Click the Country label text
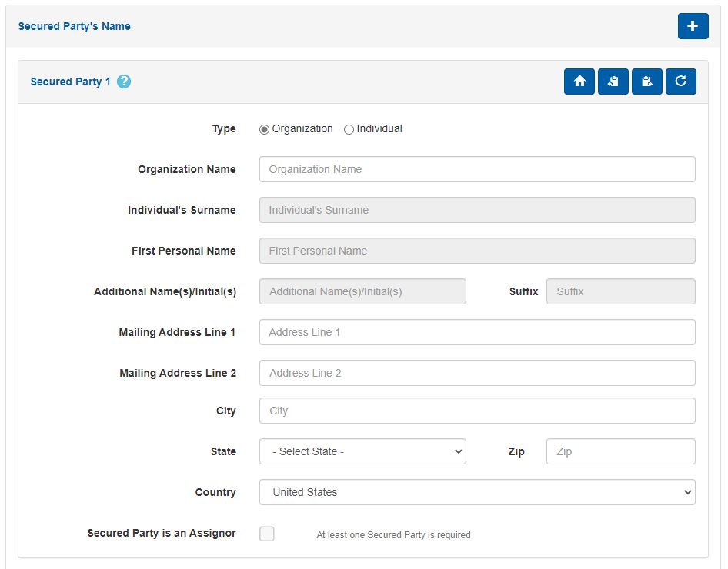The width and height of the screenshot is (728, 569). tap(215, 492)
